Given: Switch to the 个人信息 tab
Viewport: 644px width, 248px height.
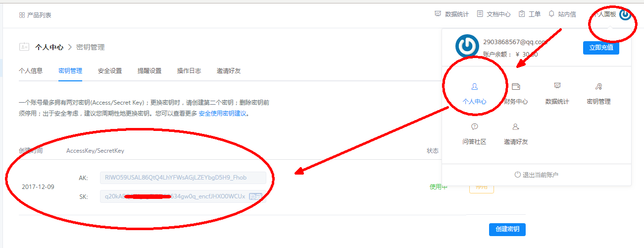Looking at the screenshot, I should click(x=31, y=71).
